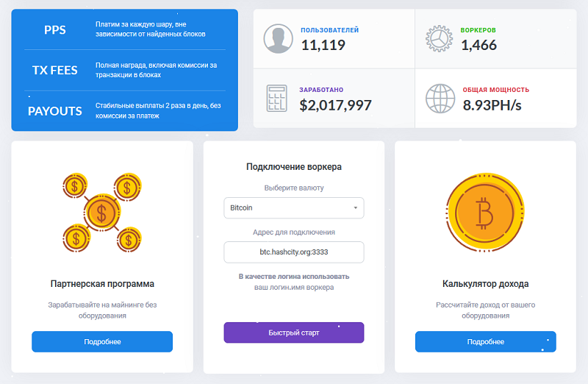Click the Воркеров count 1,466
Screen dimensions: 588x384
point(479,45)
